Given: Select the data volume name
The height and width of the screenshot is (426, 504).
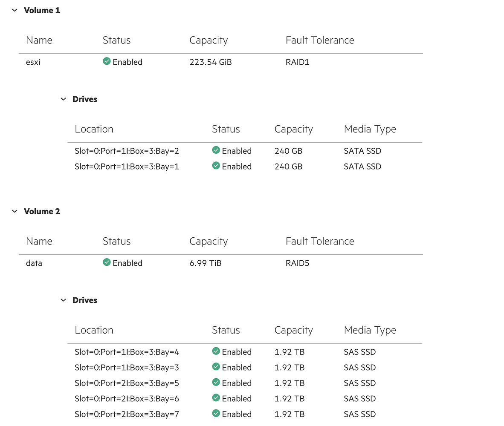Looking at the screenshot, I should pos(34,263).
